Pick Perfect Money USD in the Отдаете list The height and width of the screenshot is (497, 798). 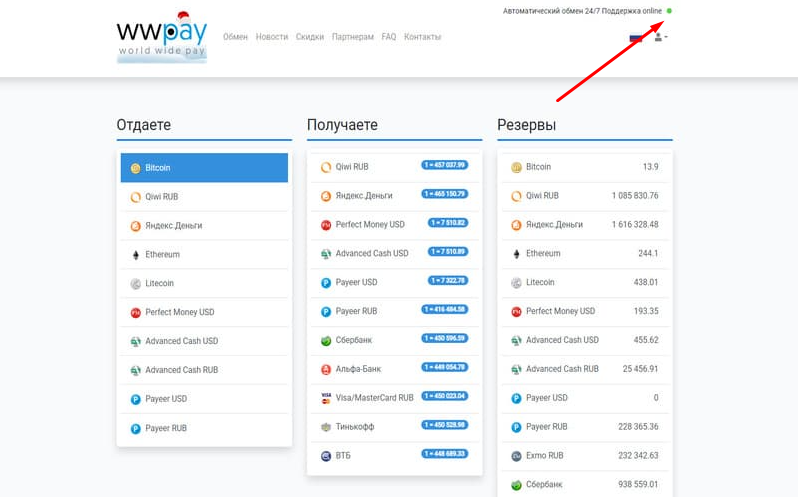204,312
